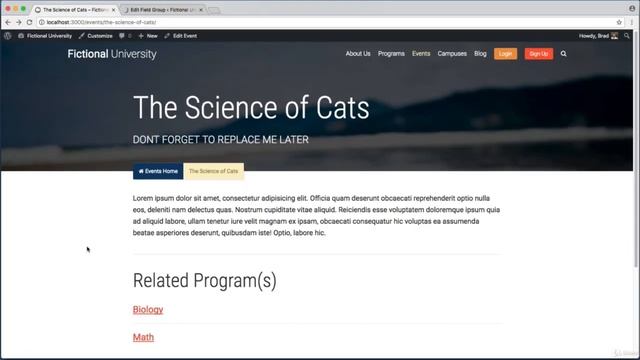Click the site info icon in address bar
The height and width of the screenshot is (360, 640).
(x=42, y=22)
